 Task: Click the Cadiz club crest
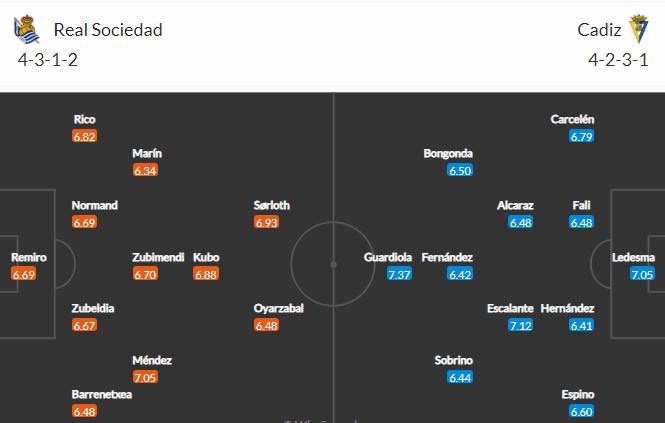[639, 28]
